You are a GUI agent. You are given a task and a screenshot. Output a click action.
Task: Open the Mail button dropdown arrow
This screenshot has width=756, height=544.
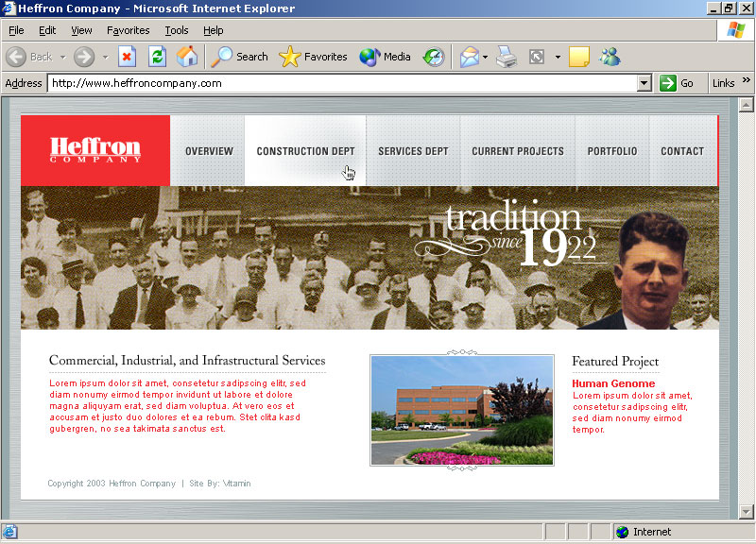(x=486, y=57)
